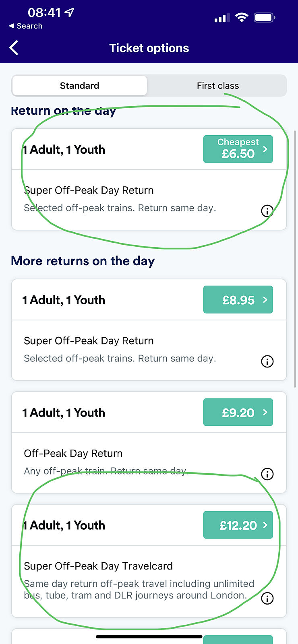The image size is (298, 644).
Task: Show info for Off-Peak Day Return ticket
Action: [x=267, y=474]
